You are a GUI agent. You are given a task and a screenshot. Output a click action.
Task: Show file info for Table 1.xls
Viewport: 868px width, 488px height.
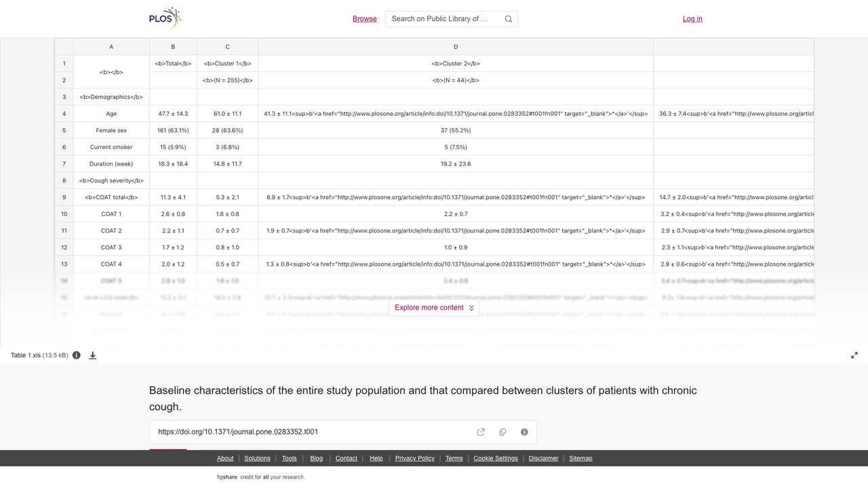(77, 355)
